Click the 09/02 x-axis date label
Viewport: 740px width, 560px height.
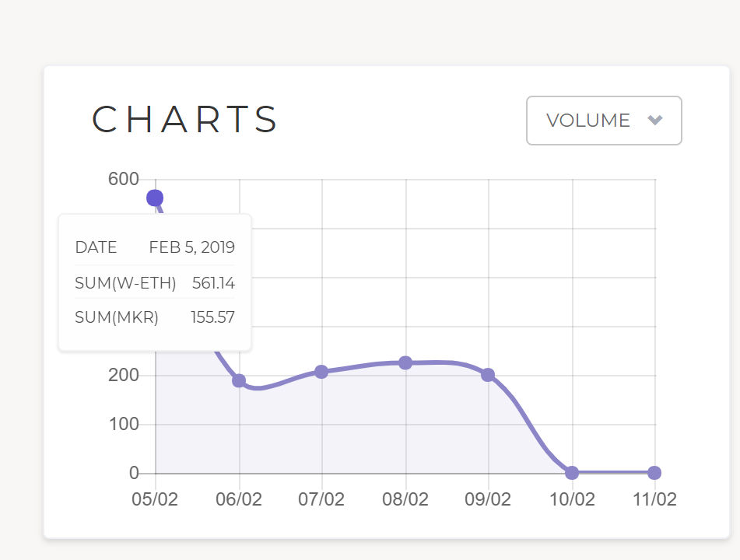[x=488, y=499]
